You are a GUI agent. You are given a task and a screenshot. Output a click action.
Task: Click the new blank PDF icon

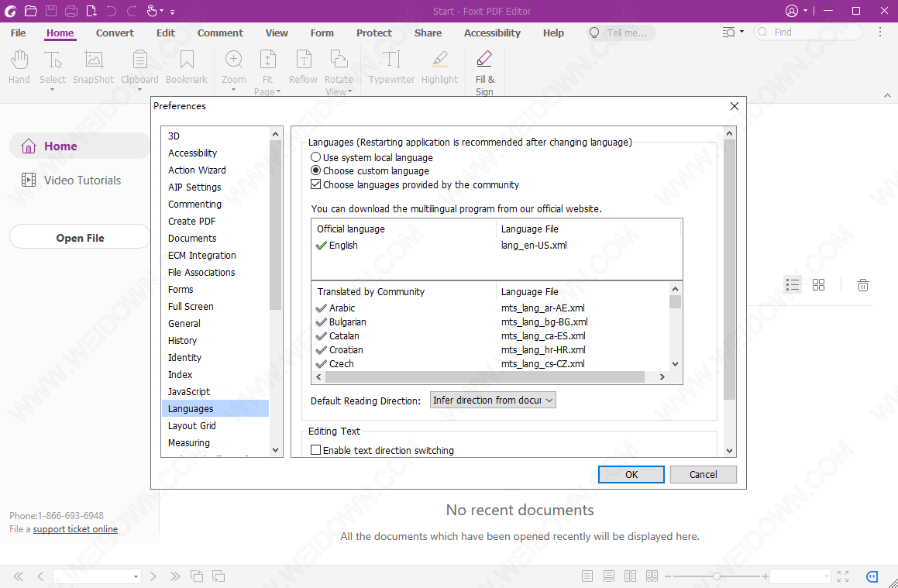91,10
